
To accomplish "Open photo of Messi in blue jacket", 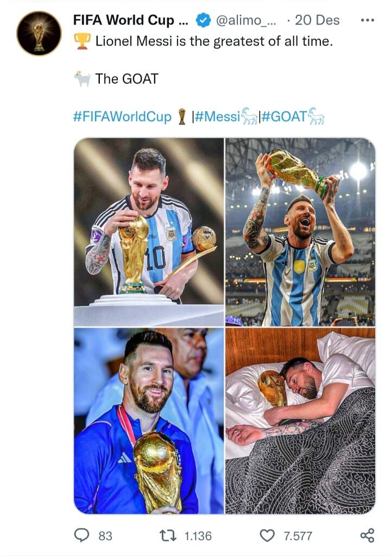I will [149, 421].
